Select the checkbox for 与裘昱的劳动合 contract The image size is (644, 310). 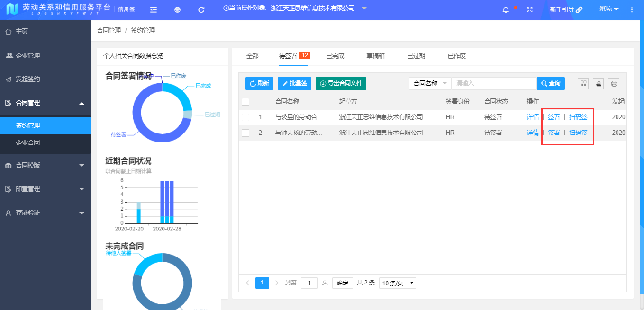pyautogui.click(x=245, y=117)
